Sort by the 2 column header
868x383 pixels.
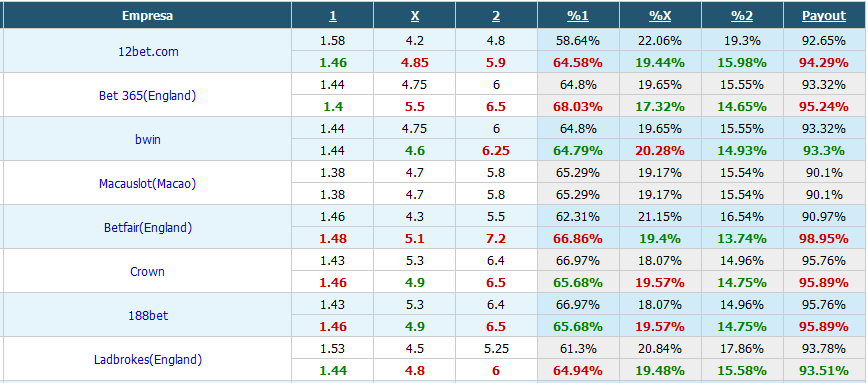pyautogui.click(x=496, y=16)
